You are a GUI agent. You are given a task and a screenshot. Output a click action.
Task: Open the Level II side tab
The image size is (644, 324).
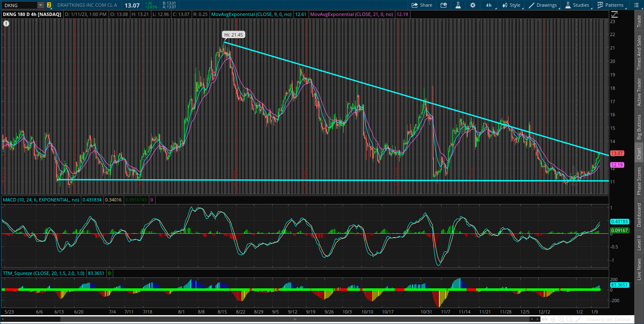[x=639, y=243]
